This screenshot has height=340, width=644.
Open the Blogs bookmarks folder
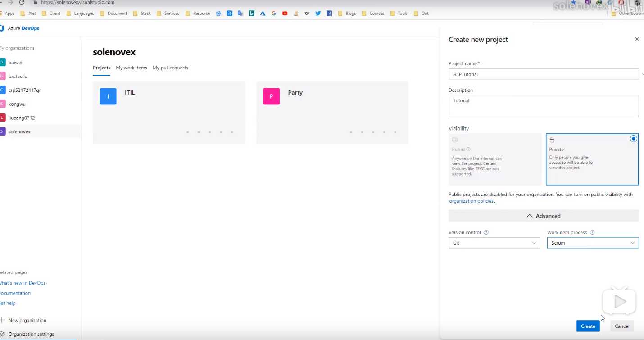(347, 14)
